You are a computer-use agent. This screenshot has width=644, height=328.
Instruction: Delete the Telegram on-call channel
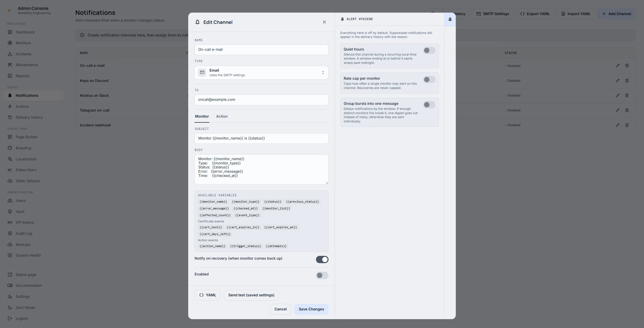click(x=627, y=110)
